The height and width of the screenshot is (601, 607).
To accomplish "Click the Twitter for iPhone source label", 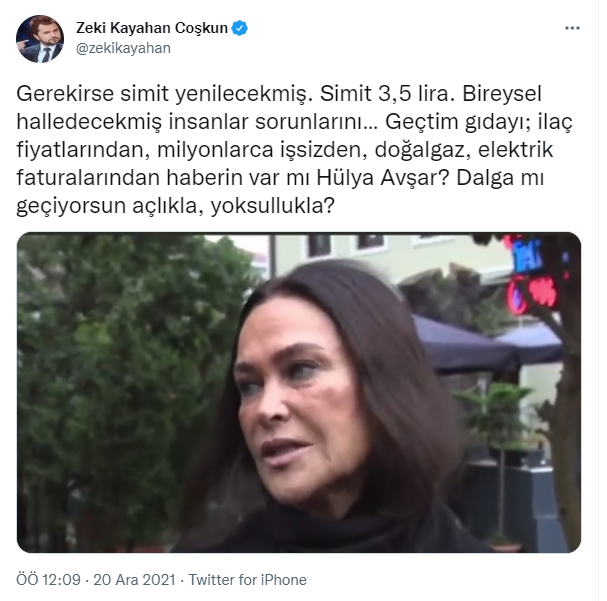I will click(247, 580).
